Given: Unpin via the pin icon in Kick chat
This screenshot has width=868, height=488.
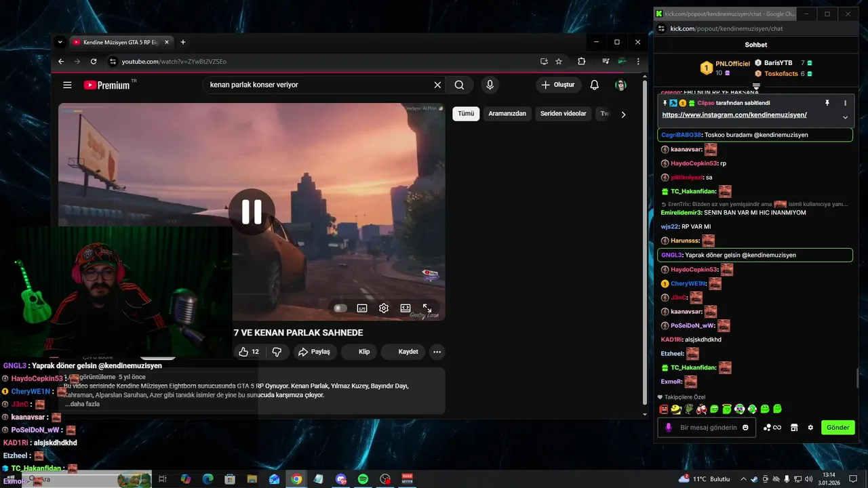Looking at the screenshot, I should [x=827, y=103].
